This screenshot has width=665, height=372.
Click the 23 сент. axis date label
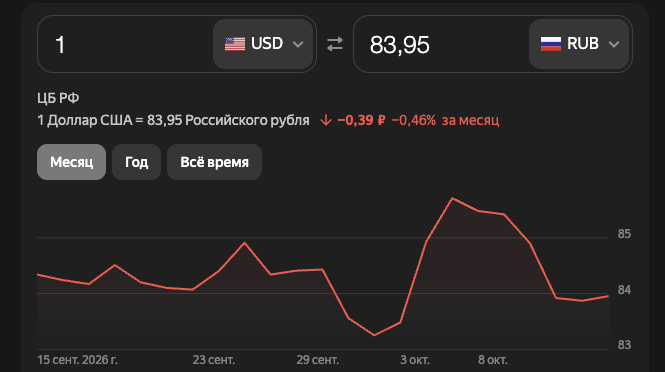tap(214, 360)
